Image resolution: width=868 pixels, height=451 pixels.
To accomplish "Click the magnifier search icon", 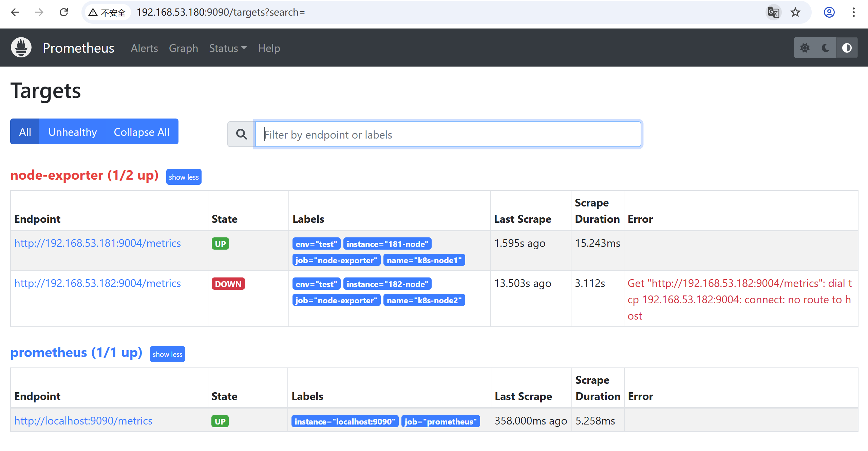I will point(241,134).
